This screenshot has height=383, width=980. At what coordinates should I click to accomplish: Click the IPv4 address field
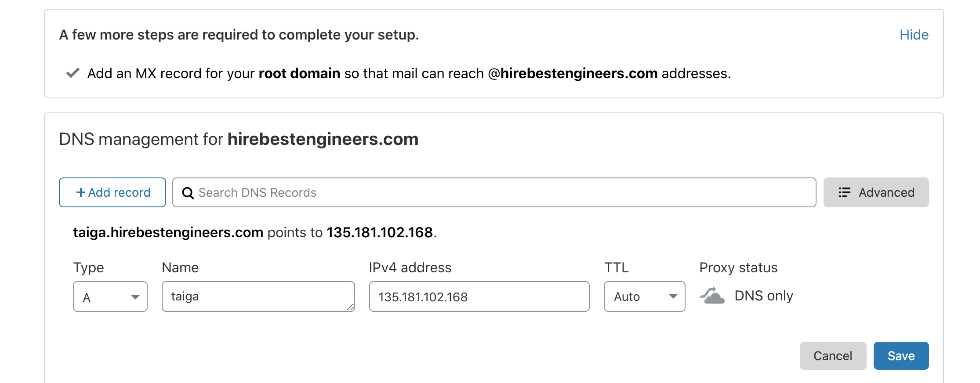(x=479, y=296)
